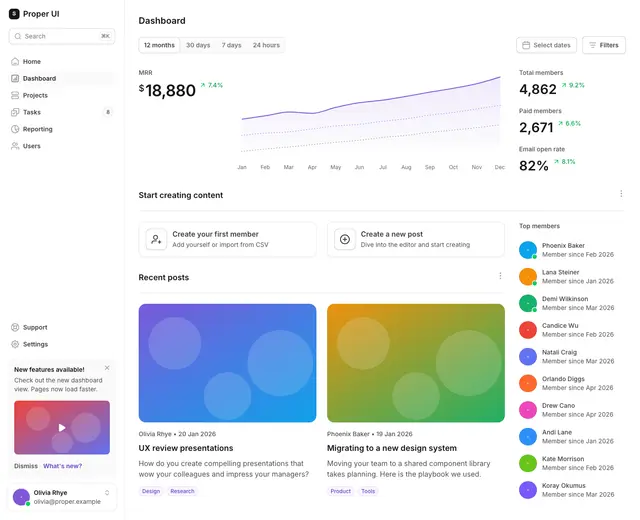
Task: Click the 7.4% MRR growth indicator
Action: coord(211,85)
